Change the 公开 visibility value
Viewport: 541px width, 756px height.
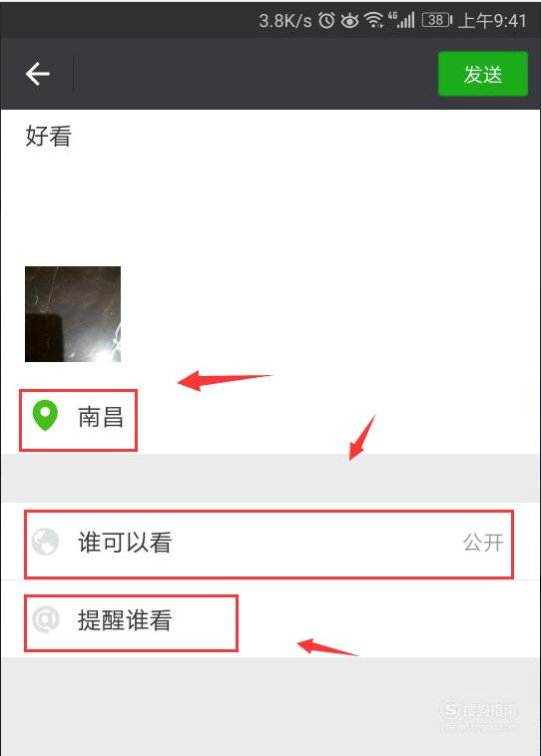click(482, 543)
